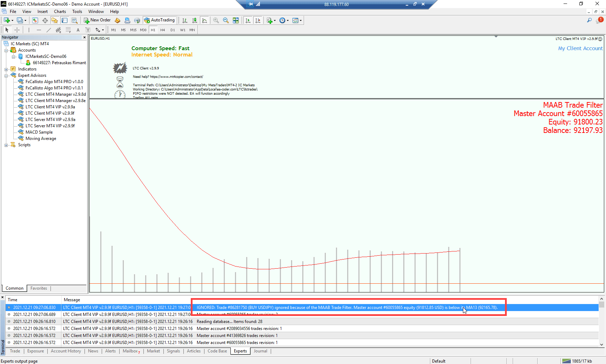Open the notifications bubble icon
606x364 pixels.
(600, 20)
